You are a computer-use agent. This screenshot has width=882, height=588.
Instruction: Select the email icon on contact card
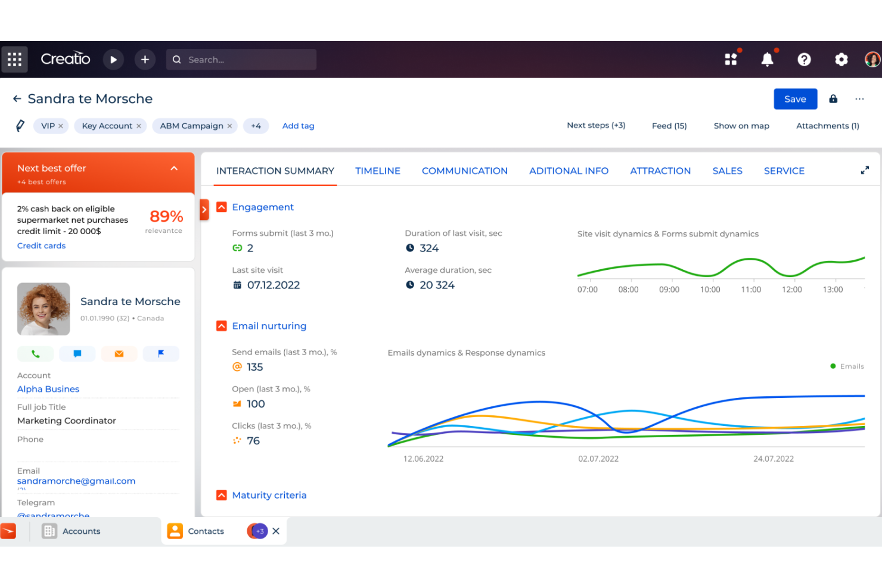[119, 353]
